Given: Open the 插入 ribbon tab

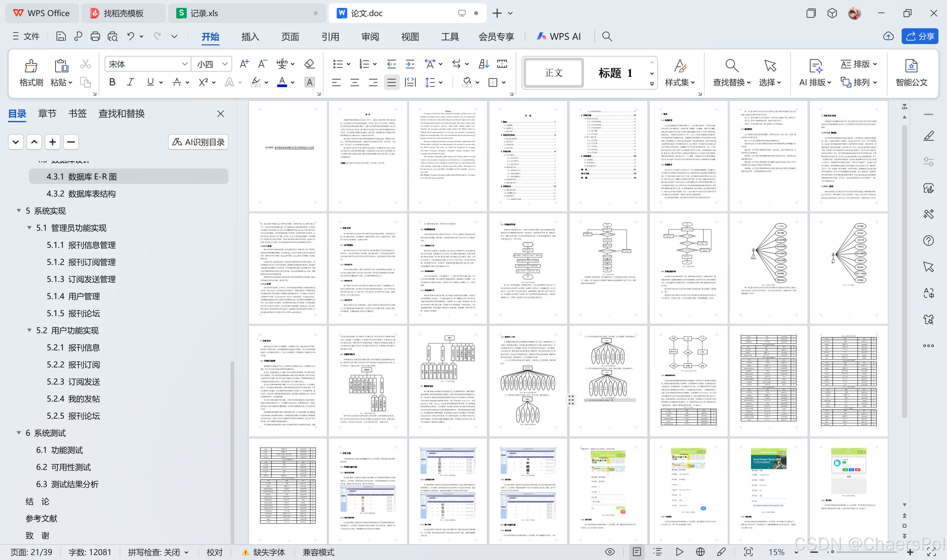Looking at the screenshot, I should point(250,36).
